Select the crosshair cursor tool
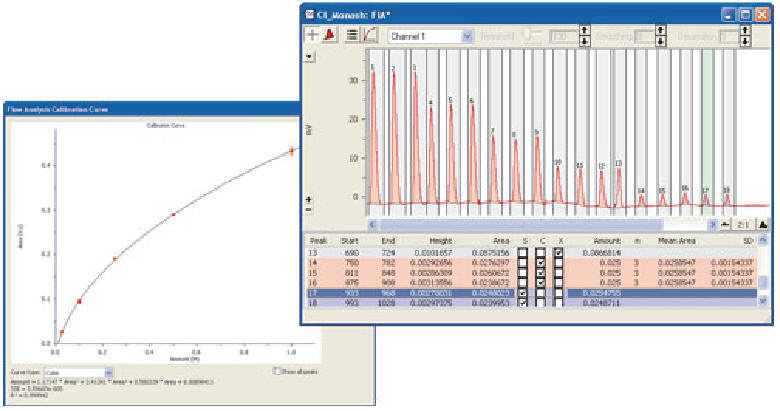The image size is (780, 411). tap(312, 35)
